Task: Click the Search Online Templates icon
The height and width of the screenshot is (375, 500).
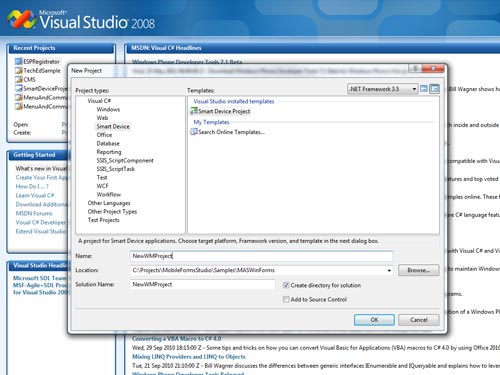Action: click(x=194, y=132)
